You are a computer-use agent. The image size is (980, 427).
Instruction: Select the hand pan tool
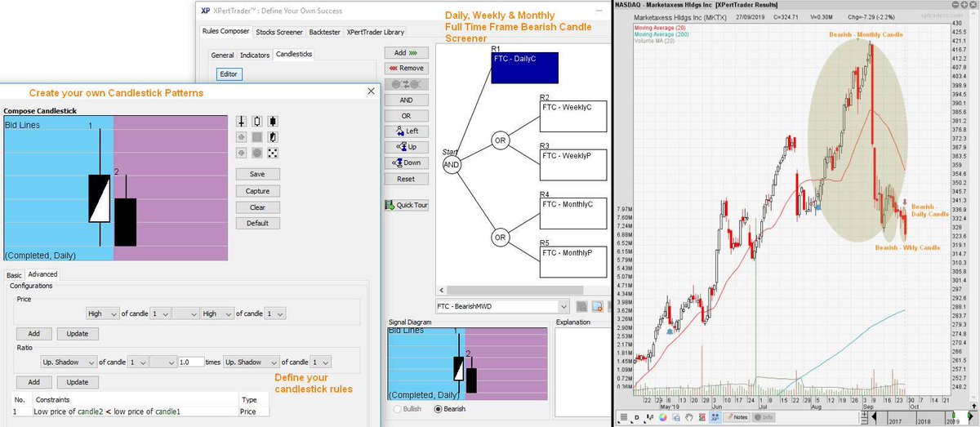coord(688,417)
